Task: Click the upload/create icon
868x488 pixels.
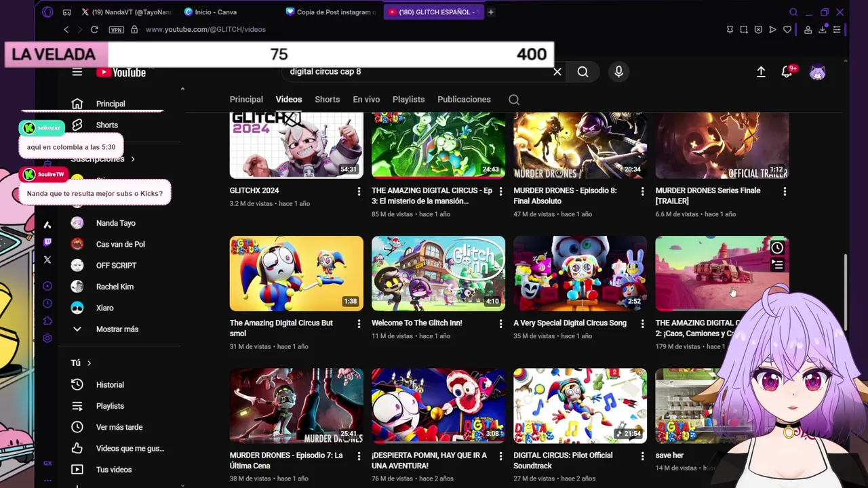Action: [761, 72]
